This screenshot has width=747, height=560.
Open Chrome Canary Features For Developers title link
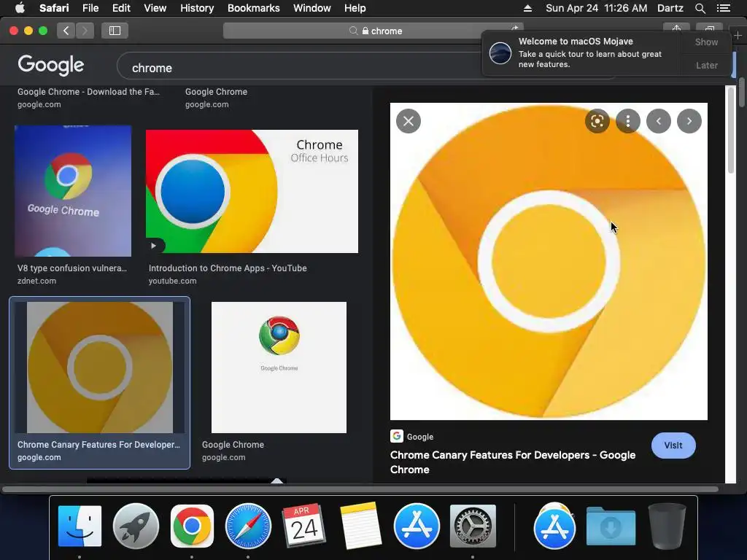(x=513, y=462)
